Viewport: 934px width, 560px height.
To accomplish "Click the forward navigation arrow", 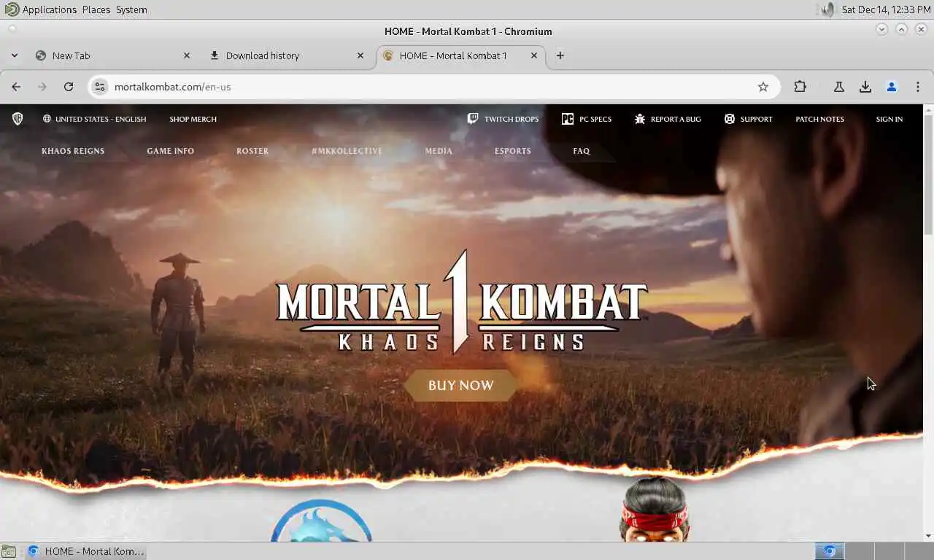I will click(x=42, y=87).
